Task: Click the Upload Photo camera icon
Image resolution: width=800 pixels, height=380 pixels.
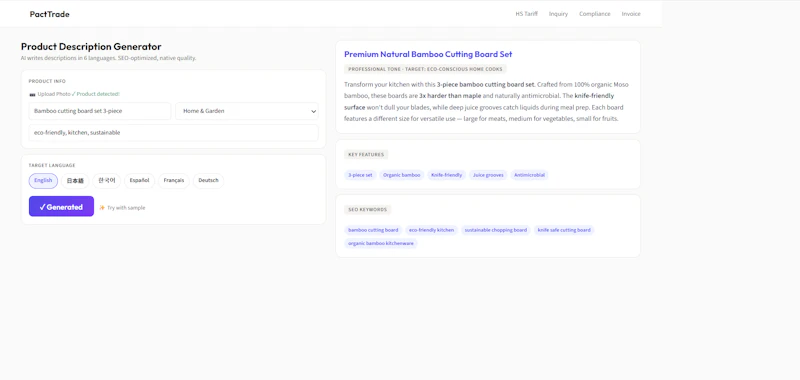Action: [32, 94]
